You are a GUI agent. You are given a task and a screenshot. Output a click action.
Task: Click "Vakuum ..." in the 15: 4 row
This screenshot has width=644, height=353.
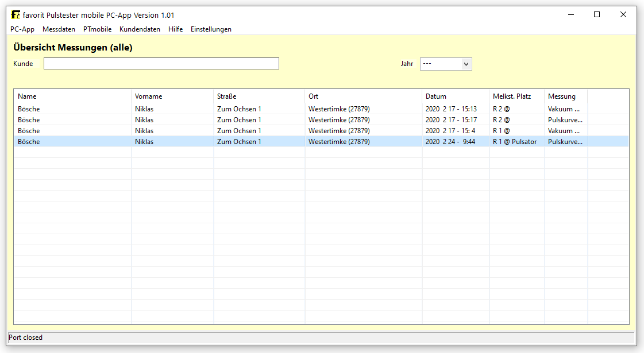pos(564,131)
